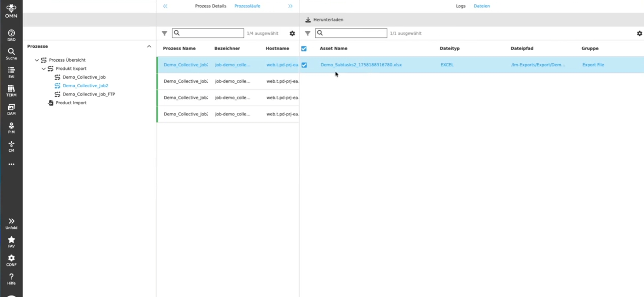The height and width of the screenshot is (297, 644).
Task: Switch to the Logs tab
Action: click(x=460, y=6)
